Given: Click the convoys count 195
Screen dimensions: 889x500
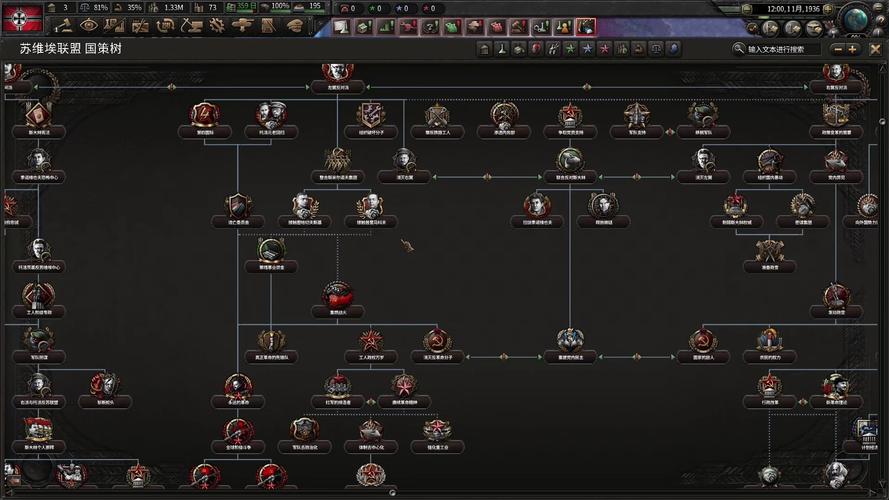Looking at the screenshot, I should pos(309,6).
